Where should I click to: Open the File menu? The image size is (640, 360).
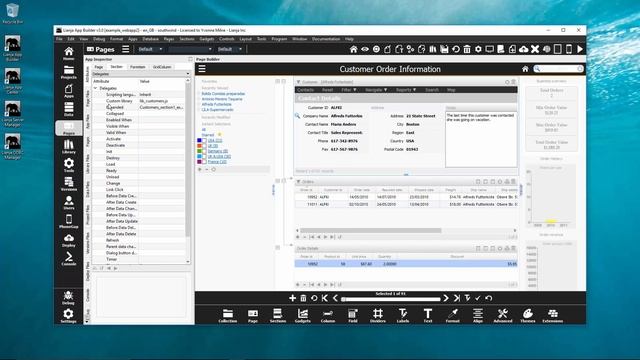tap(59, 39)
